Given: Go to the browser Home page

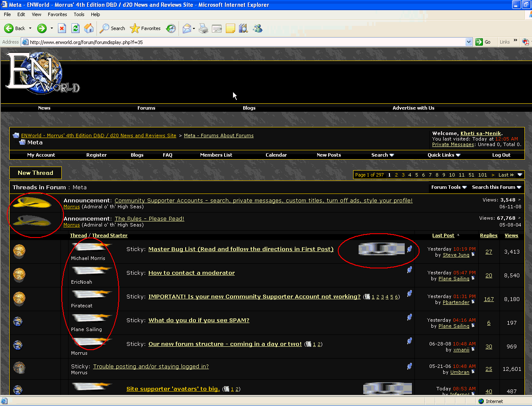Looking at the screenshot, I should pyautogui.click(x=89, y=28).
